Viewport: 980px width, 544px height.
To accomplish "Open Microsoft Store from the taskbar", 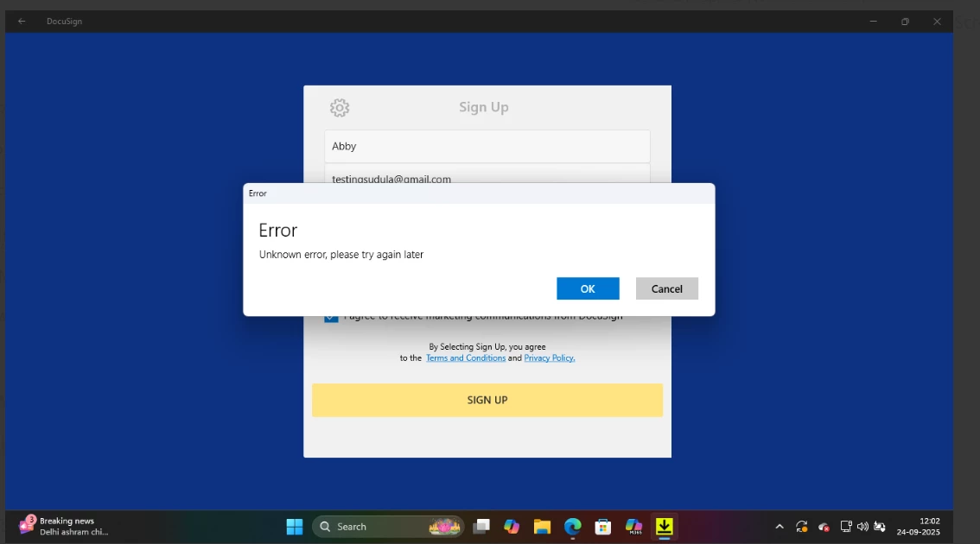I will tap(602, 527).
